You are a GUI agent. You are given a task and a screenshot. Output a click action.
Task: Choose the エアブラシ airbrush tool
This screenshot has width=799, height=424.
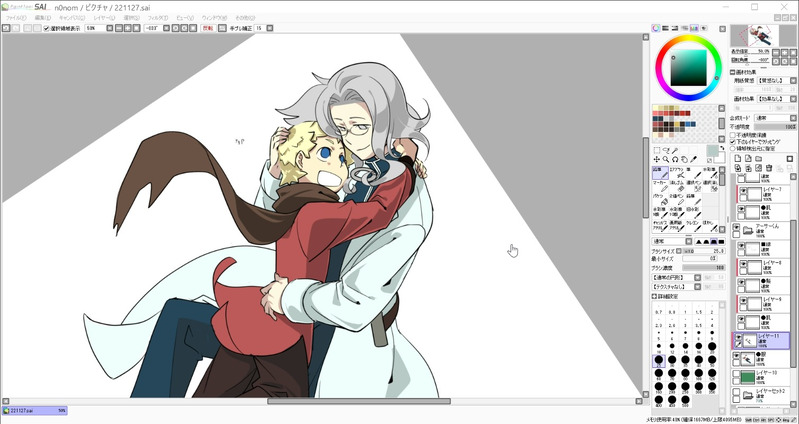coord(677,173)
